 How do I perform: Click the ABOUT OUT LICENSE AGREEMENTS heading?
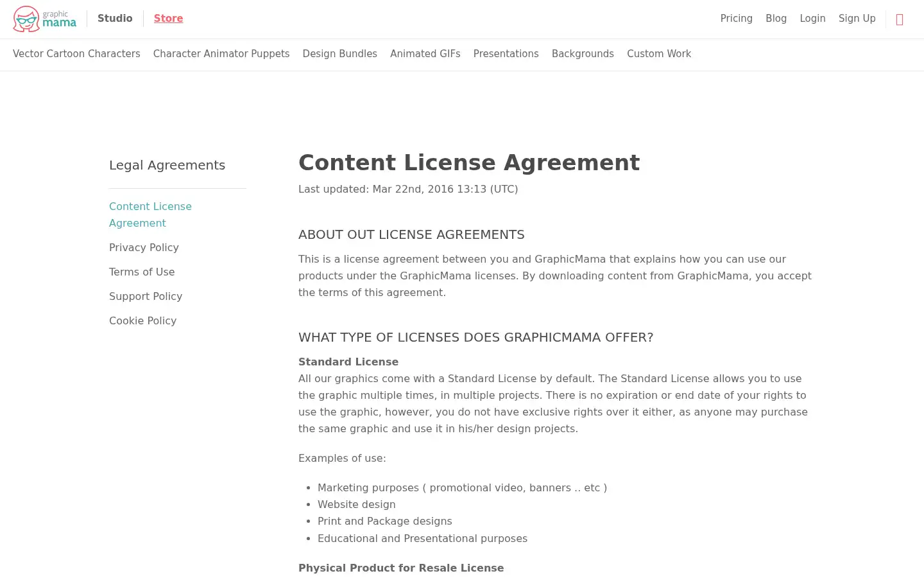coord(411,234)
